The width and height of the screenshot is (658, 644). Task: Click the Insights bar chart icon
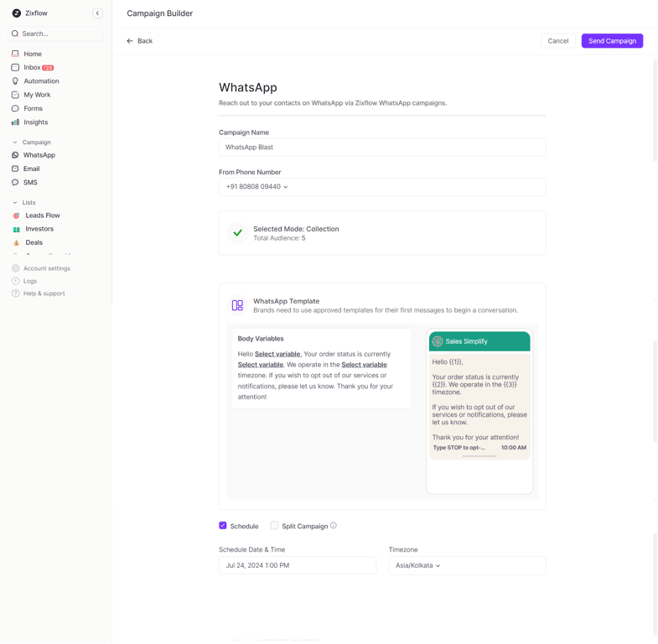[15, 122]
